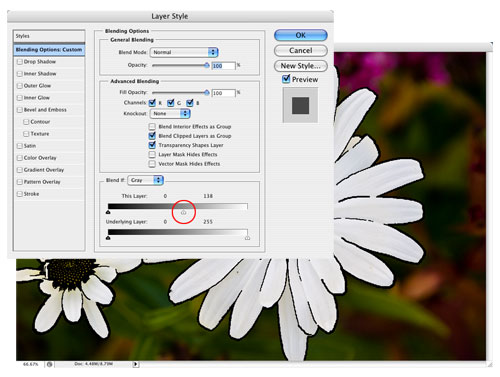Viewport: 500px width, 377px height.
Task: Uncheck the B channel checkbox
Action: pyautogui.click(x=190, y=103)
